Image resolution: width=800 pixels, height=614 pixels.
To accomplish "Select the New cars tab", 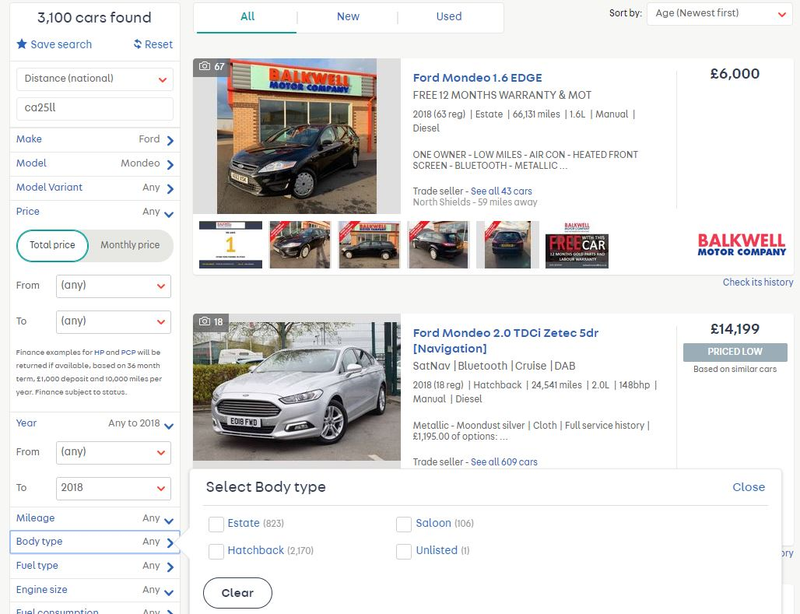I will click(348, 17).
